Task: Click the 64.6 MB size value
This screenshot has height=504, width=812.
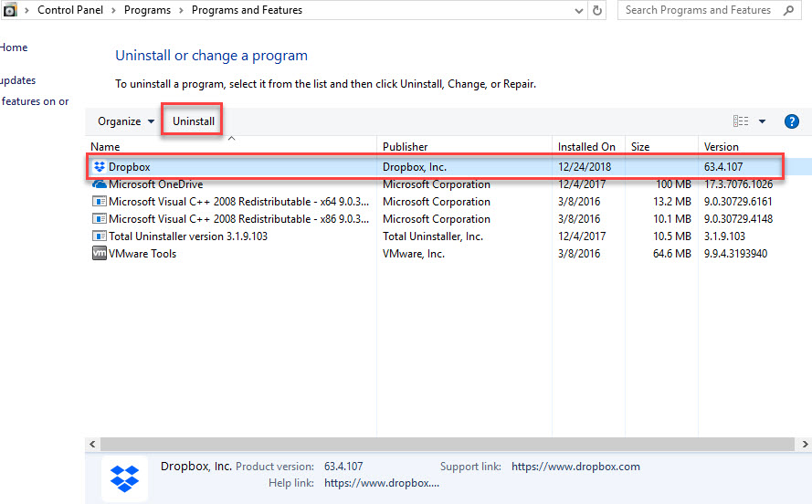Action: [671, 254]
